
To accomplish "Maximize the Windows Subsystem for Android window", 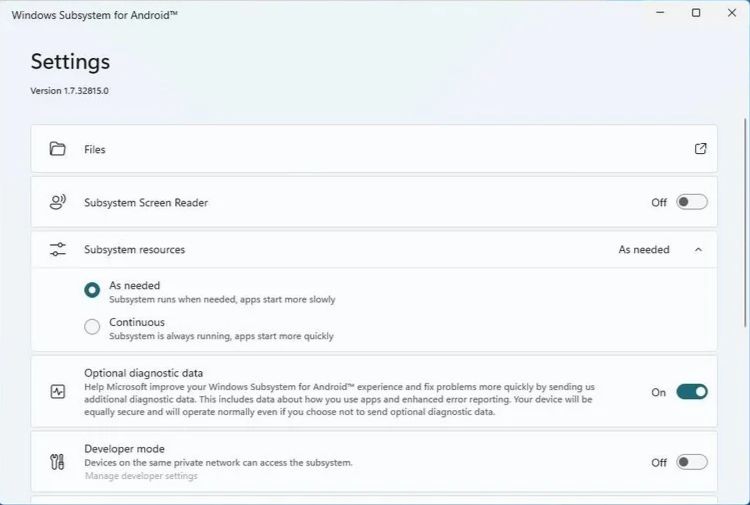I will 696,13.
